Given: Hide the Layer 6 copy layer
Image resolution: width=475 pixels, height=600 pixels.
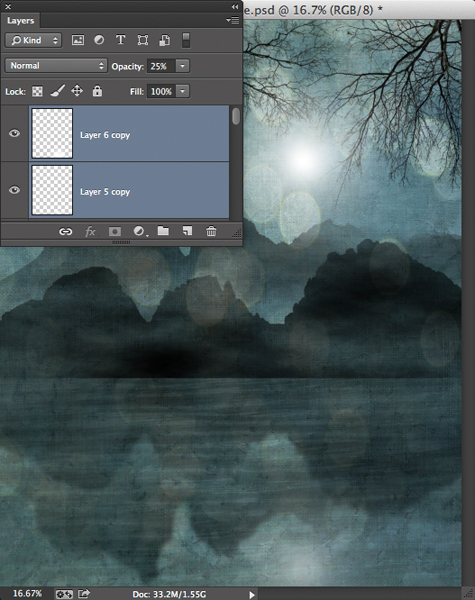Looking at the screenshot, I should [x=15, y=133].
